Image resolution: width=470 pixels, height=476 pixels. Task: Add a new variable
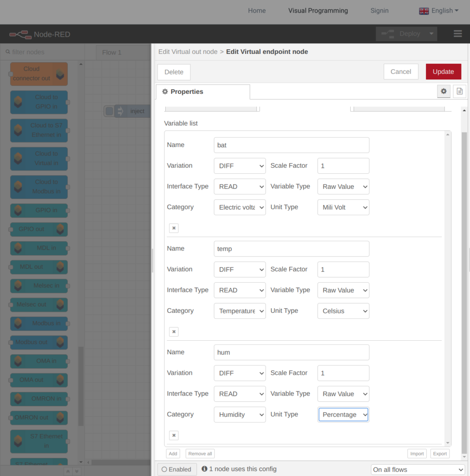tap(173, 454)
